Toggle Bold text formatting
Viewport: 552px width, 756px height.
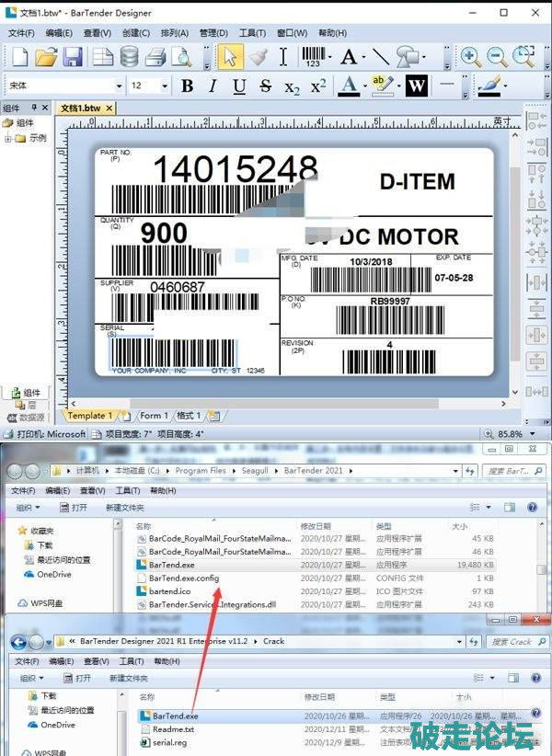188,86
